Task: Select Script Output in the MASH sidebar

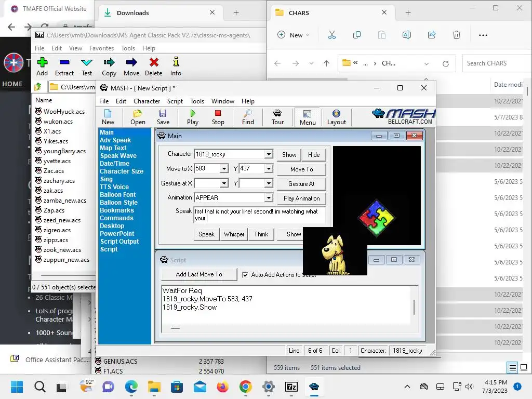Action: [119, 242]
